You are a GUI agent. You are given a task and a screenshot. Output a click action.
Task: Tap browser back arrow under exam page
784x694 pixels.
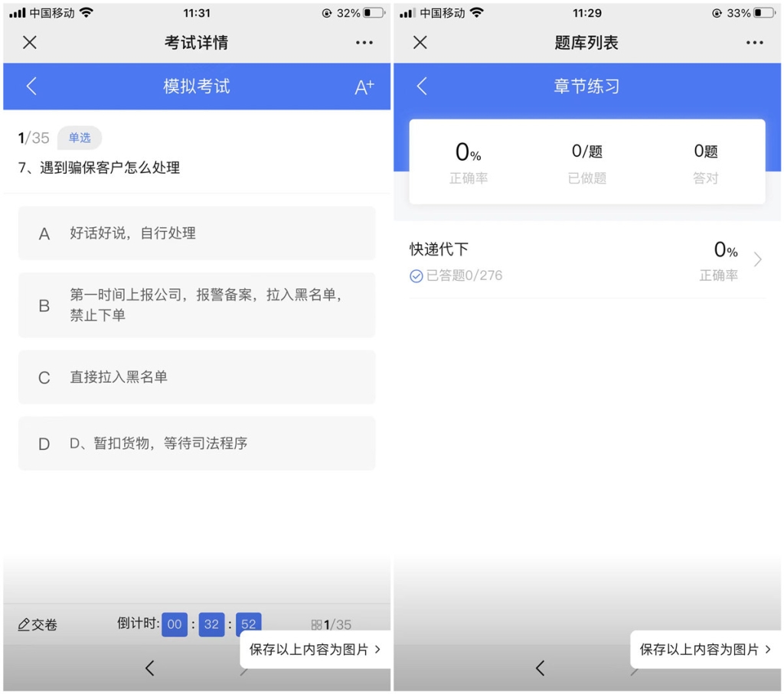149,667
